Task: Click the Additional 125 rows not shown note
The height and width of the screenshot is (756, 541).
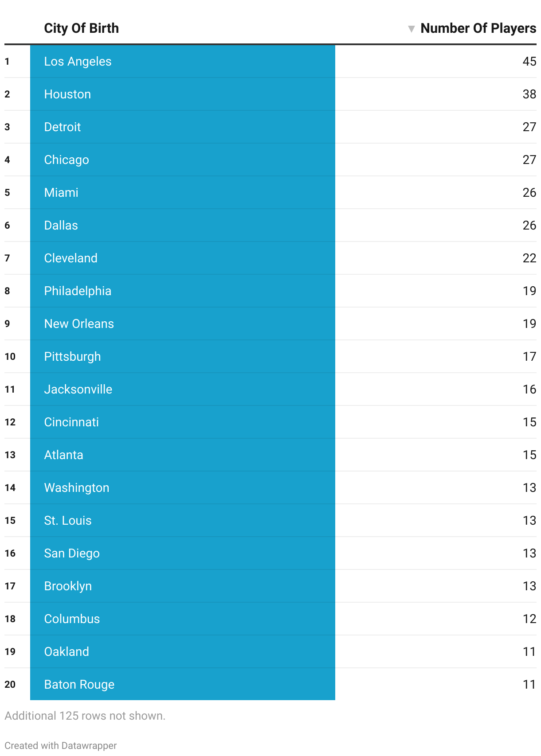Action: (85, 716)
